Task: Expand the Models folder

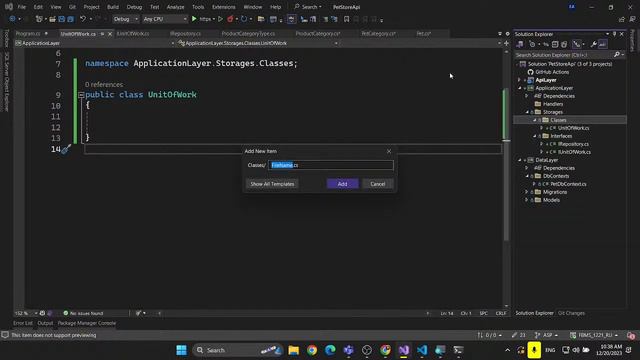Action: (527, 200)
